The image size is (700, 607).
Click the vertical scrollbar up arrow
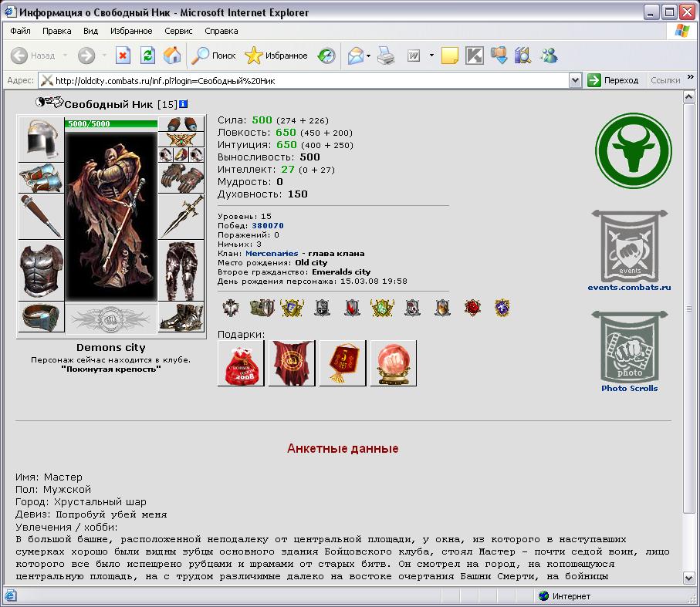click(x=689, y=96)
